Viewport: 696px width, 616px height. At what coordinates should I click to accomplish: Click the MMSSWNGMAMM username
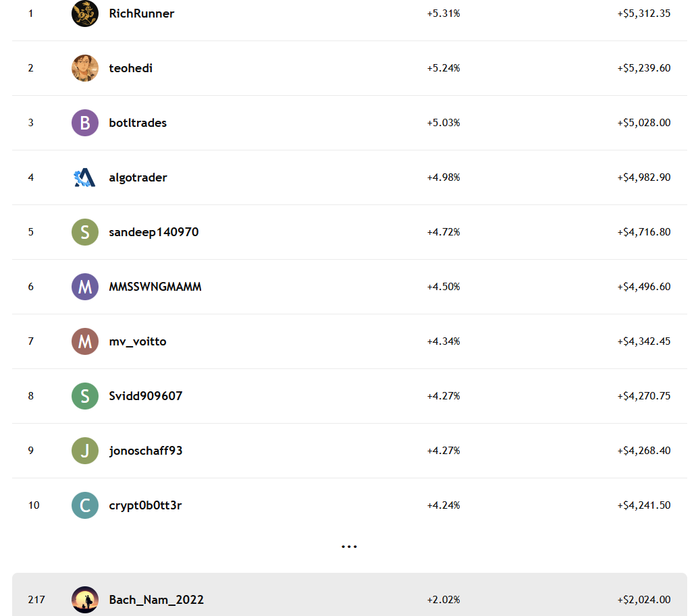tap(155, 287)
